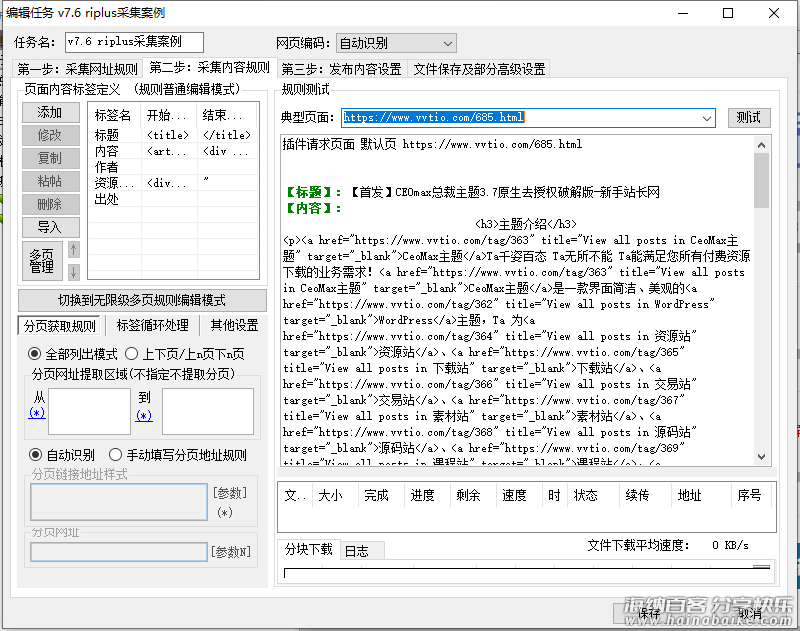800x631 pixels.
Task: Select 自动识别 pagination radio button
Action: [x=62, y=455]
